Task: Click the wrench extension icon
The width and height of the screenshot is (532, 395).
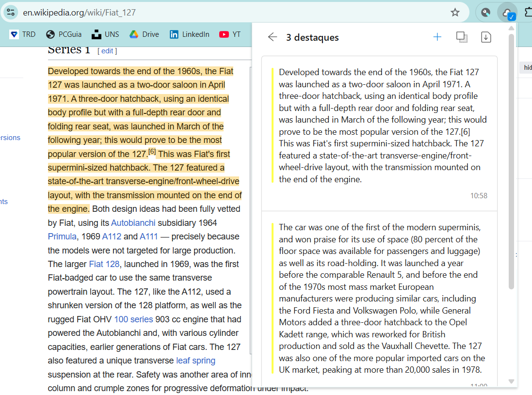Action: coord(485,13)
